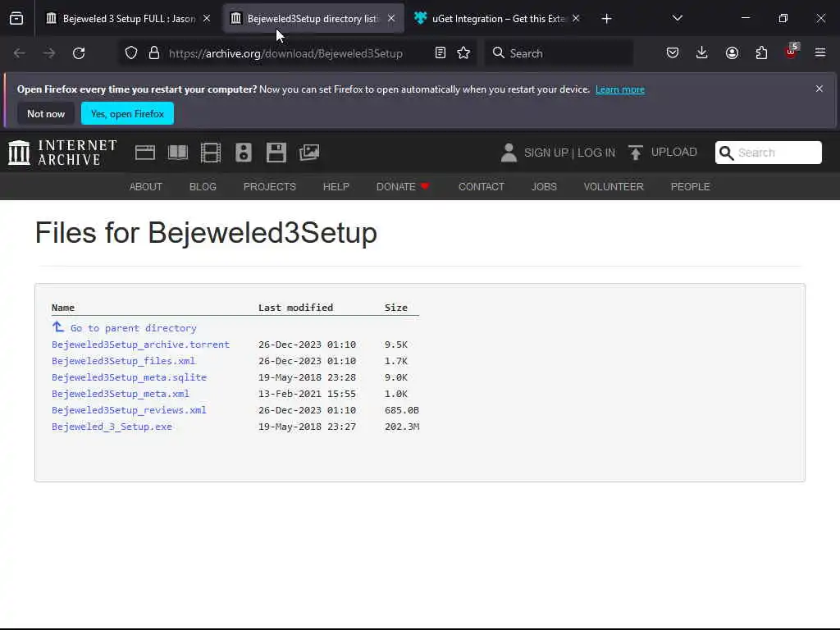Save page to Pocket
The width and height of the screenshot is (840, 630).
click(x=673, y=53)
